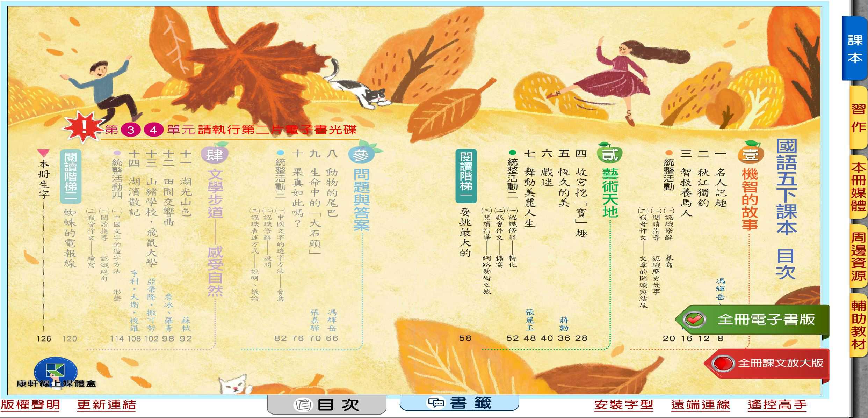Launch 全冊課文放大版 red button

point(767,363)
